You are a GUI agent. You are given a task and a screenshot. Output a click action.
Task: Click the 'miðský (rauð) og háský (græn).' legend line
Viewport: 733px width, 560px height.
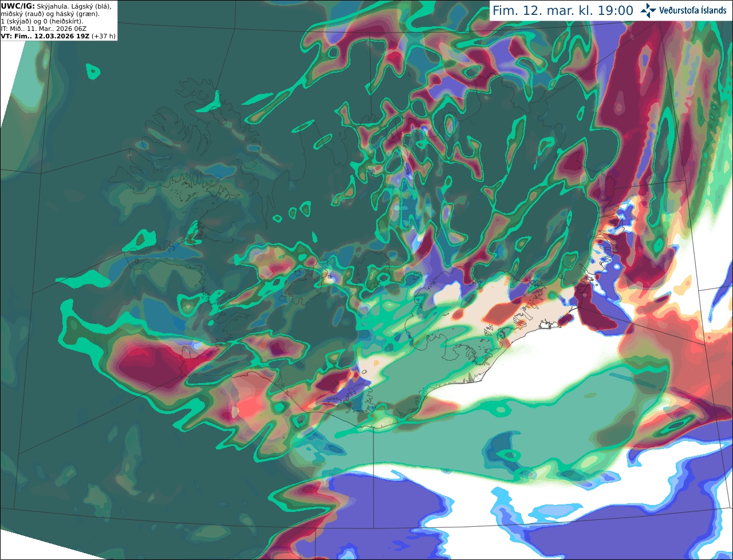point(50,13)
